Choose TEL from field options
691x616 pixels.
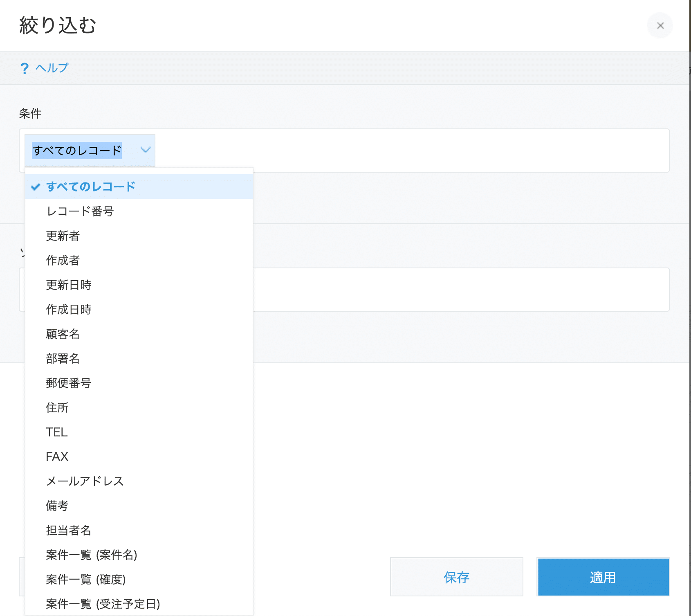pyautogui.click(x=57, y=432)
